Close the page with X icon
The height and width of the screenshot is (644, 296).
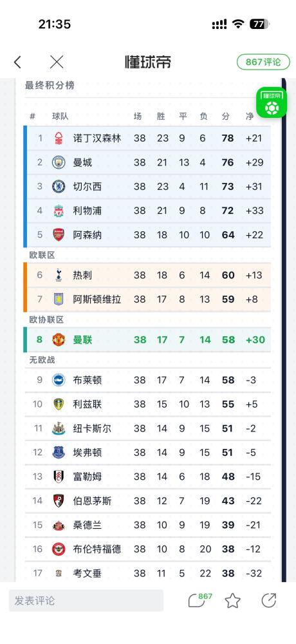(57, 62)
